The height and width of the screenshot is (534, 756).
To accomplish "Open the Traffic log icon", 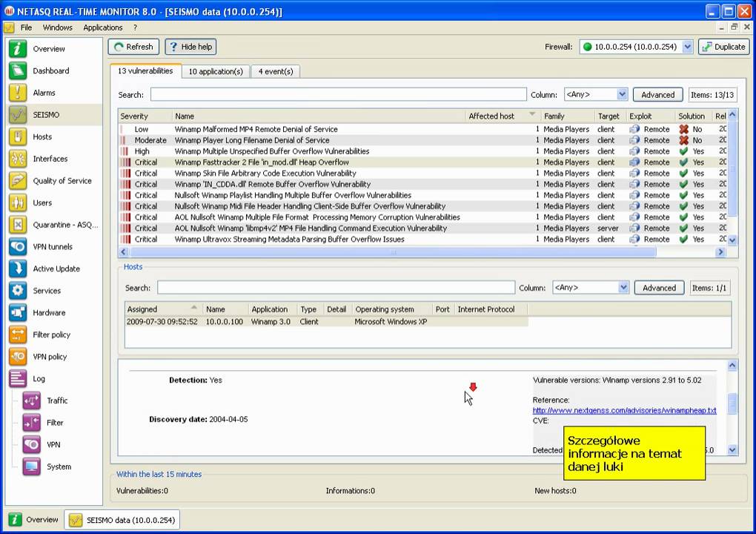I will (x=32, y=400).
